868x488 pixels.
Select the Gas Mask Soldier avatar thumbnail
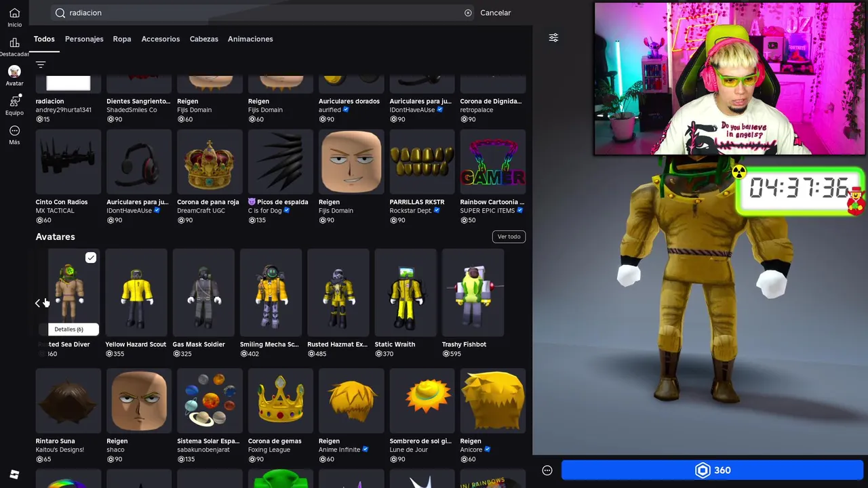203,293
